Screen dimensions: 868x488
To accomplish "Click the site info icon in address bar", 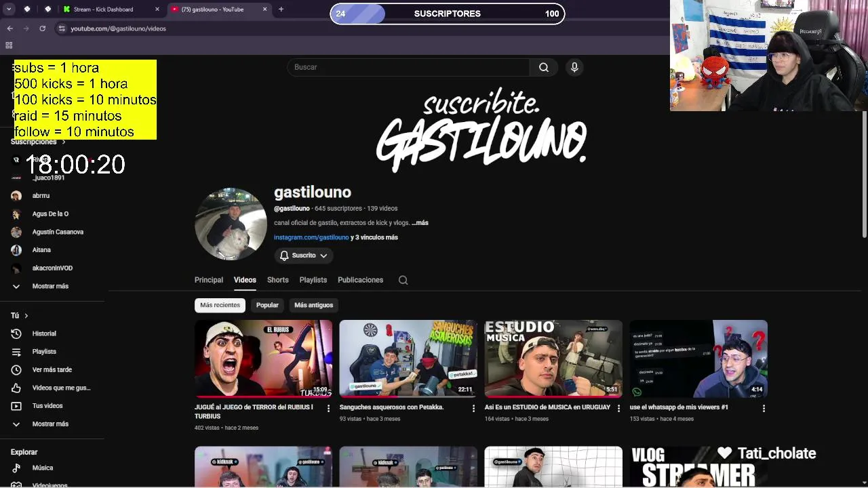I will [62, 28].
